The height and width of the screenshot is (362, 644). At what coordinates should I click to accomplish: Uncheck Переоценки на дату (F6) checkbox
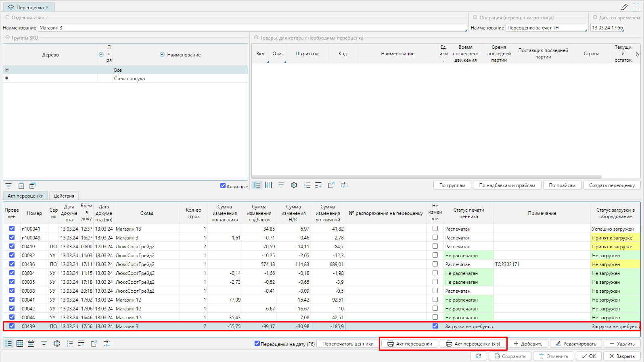click(257, 343)
